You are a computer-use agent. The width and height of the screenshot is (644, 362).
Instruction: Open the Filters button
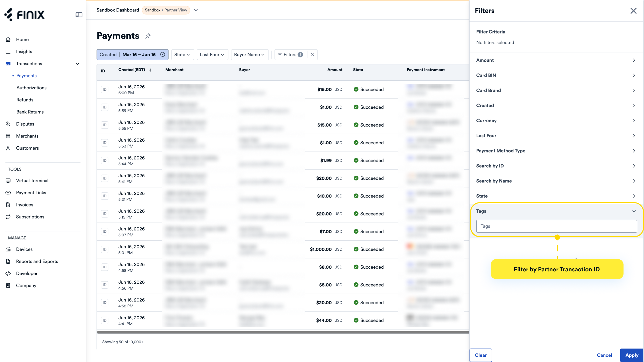point(291,54)
